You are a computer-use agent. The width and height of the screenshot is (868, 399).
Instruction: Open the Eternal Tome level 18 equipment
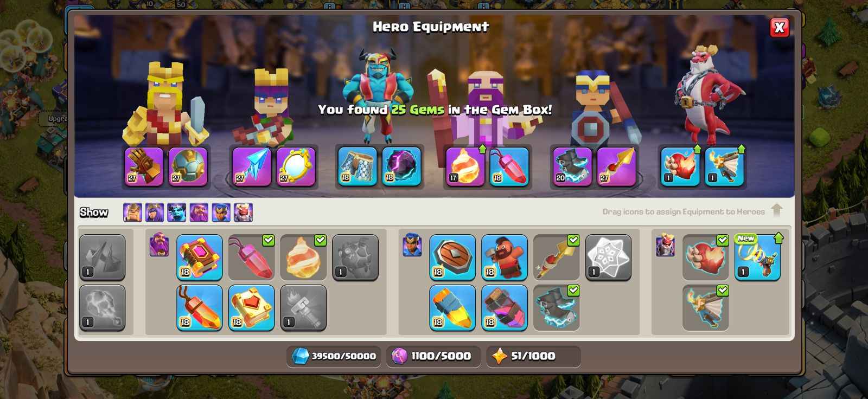(x=200, y=258)
